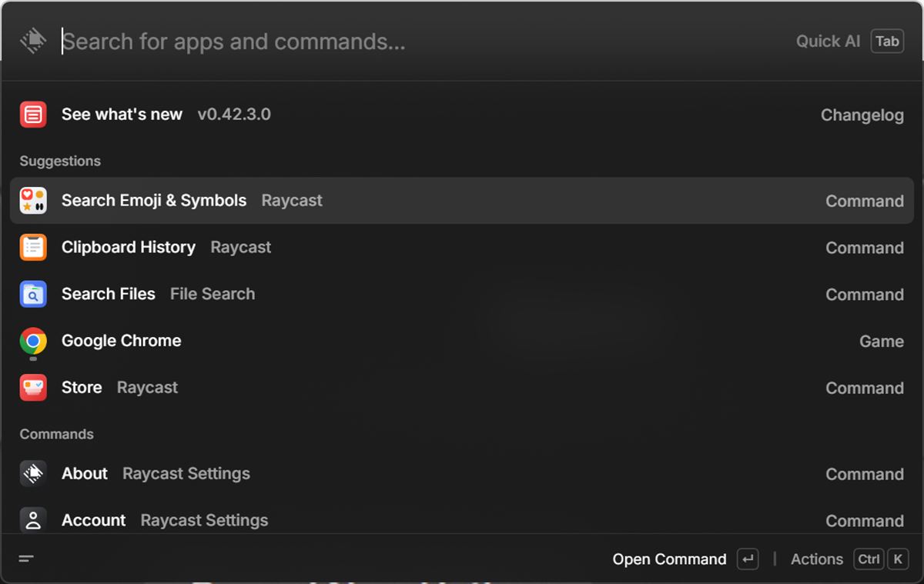Select the Clipboard History command
The image size is (924, 584).
[x=462, y=248]
